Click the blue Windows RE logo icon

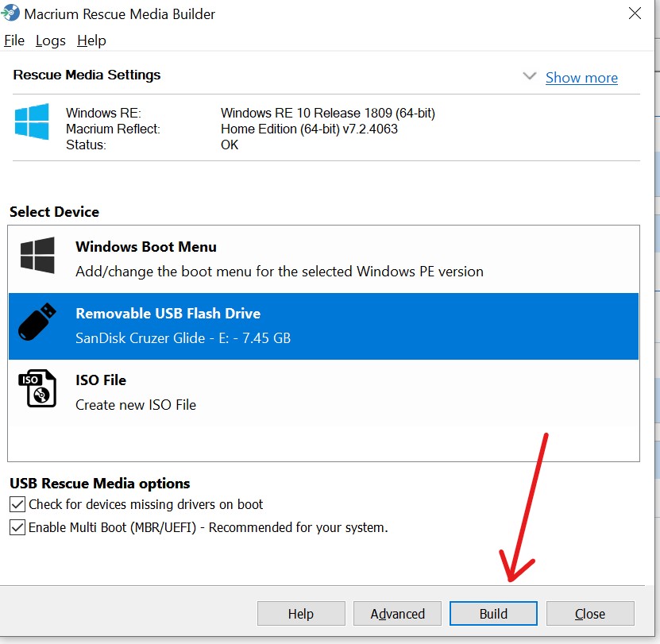[x=32, y=121]
